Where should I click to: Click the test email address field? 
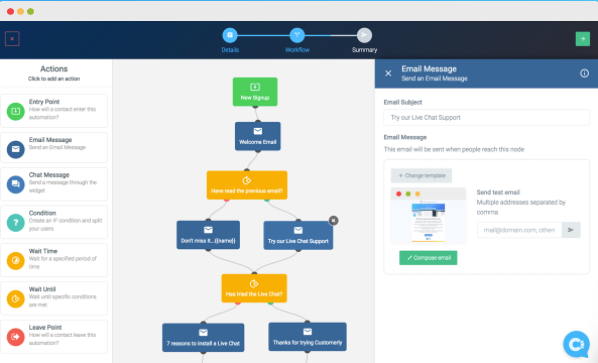[x=519, y=230]
